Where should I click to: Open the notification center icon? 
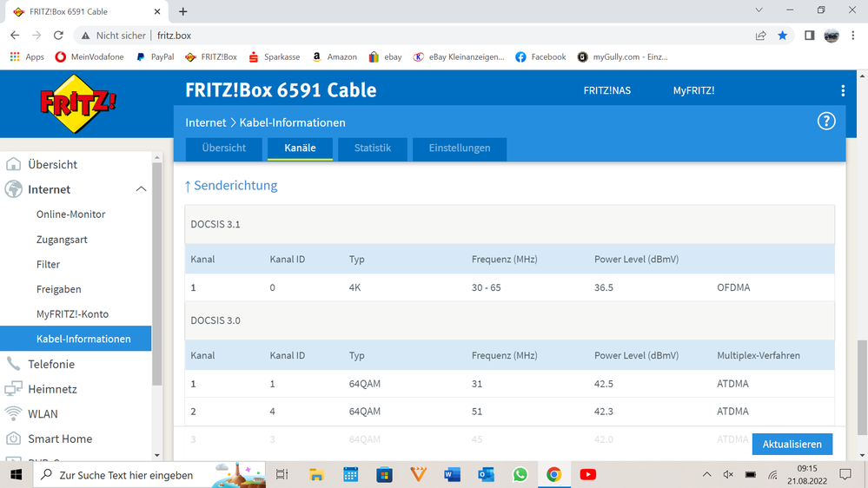point(845,474)
